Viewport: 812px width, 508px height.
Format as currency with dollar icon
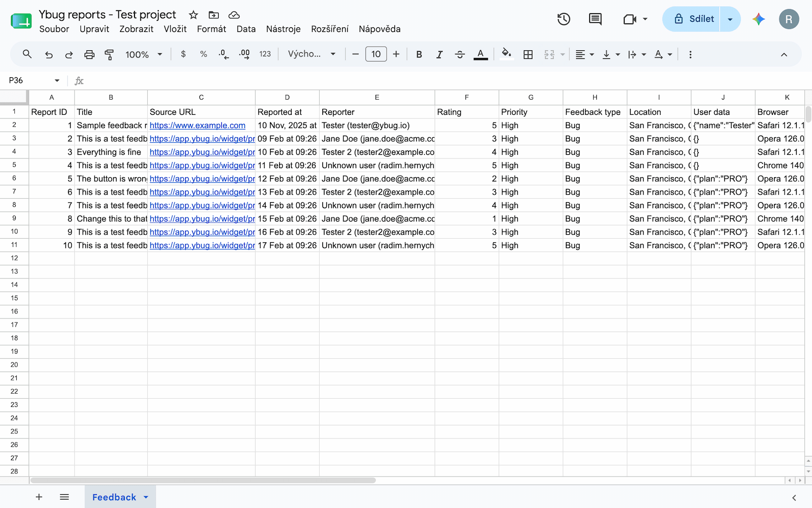pos(183,54)
